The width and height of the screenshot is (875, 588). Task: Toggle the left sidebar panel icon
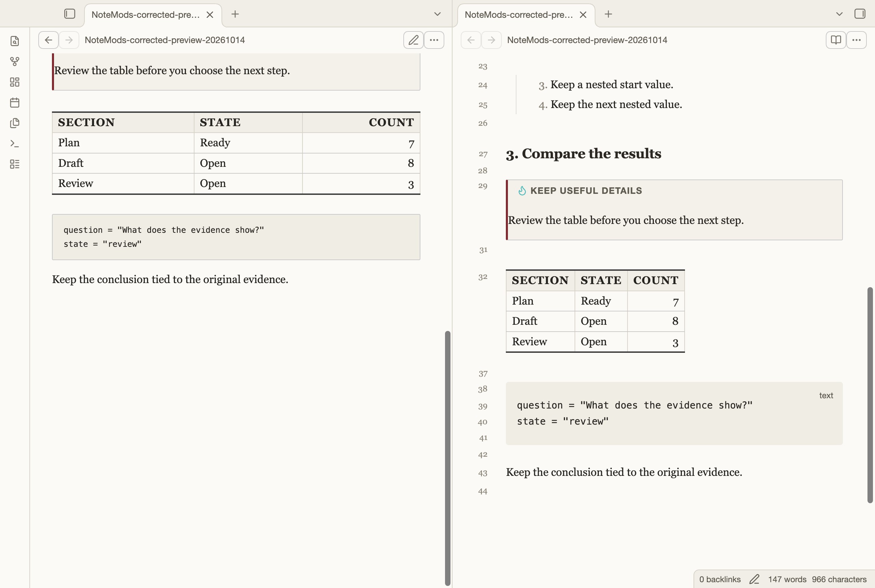pos(70,14)
